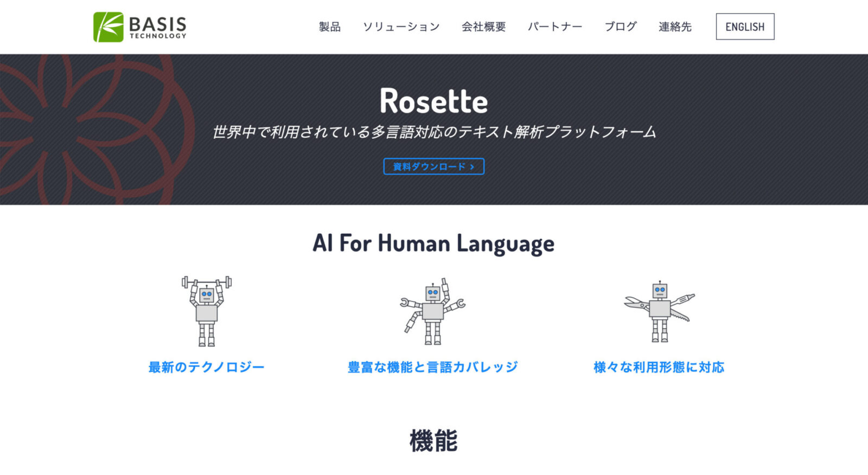The image size is (868, 475).
Task: Click the Japanese subtitle under Rosette
Action: coord(433,132)
